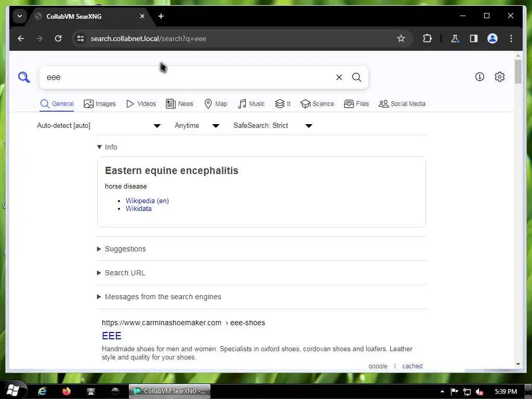Image resolution: width=532 pixels, height=399 pixels.
Task: Switch to the Images tab
Action: pos(99,104)
